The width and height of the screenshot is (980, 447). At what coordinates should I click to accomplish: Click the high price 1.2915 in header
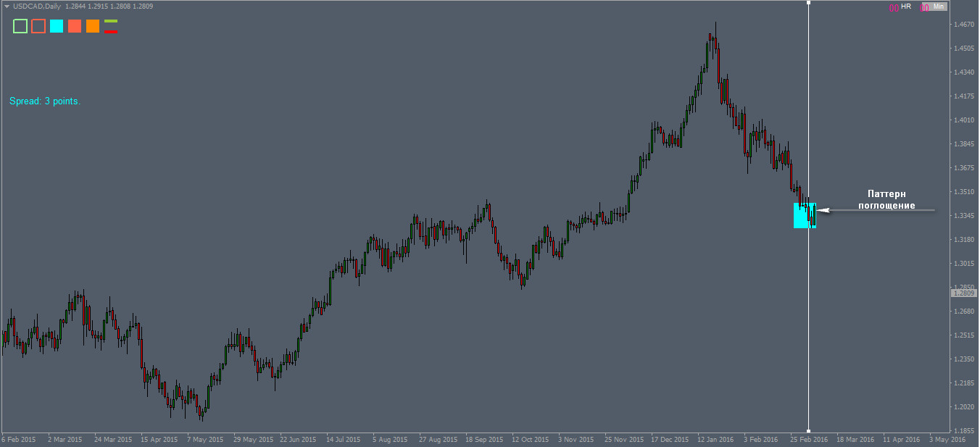[98, 6]
